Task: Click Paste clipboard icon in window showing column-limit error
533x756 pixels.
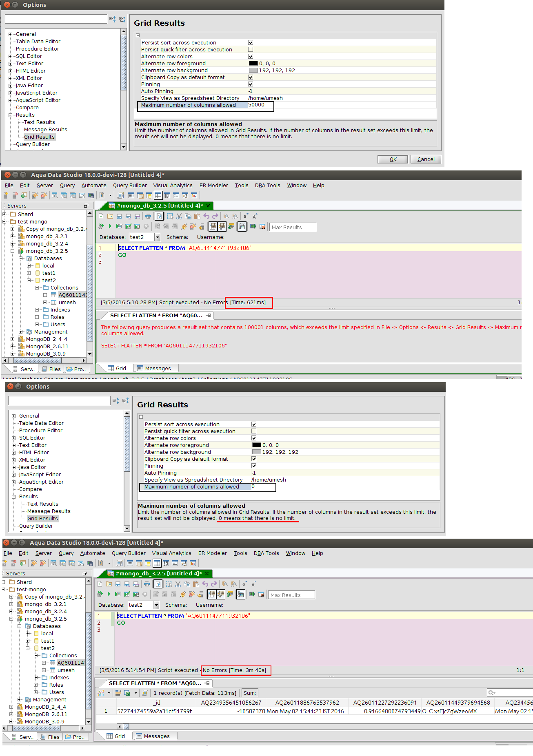Action: coord(197,216)
